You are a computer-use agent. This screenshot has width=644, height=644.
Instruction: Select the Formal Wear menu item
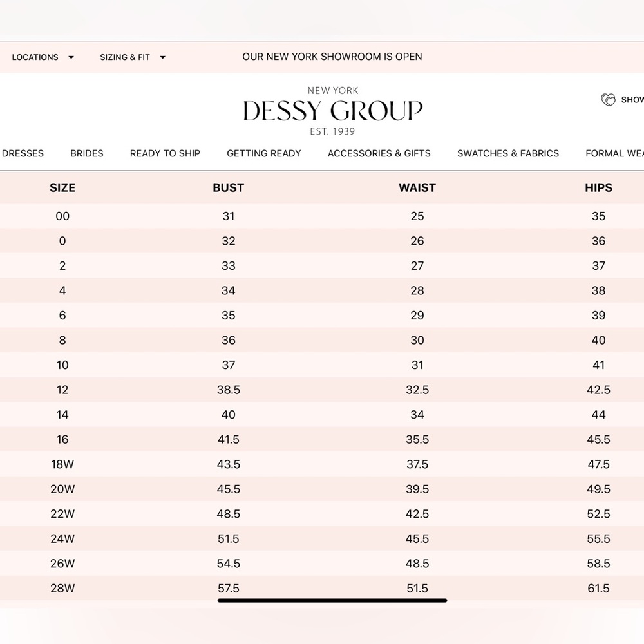(x=614, y=153)
